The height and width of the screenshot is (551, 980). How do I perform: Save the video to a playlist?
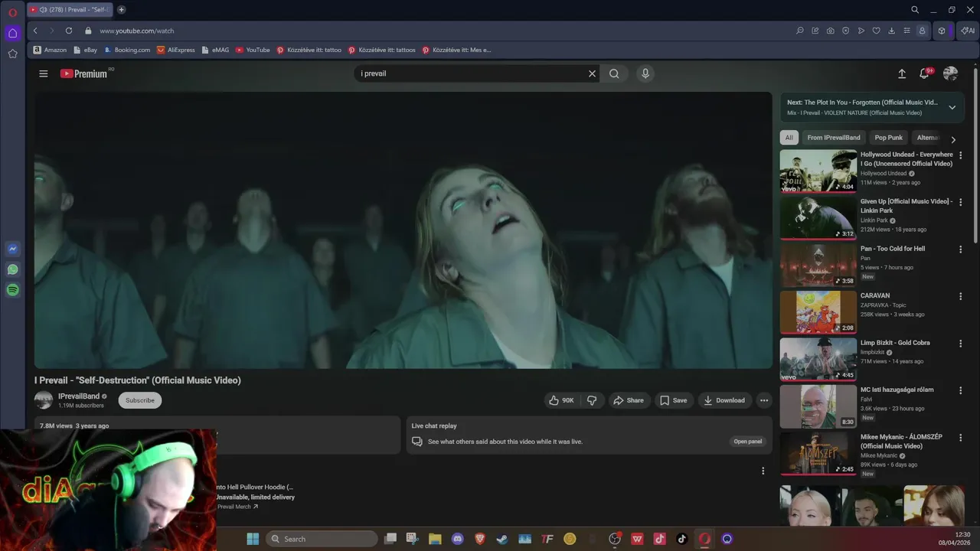(674, 400)
